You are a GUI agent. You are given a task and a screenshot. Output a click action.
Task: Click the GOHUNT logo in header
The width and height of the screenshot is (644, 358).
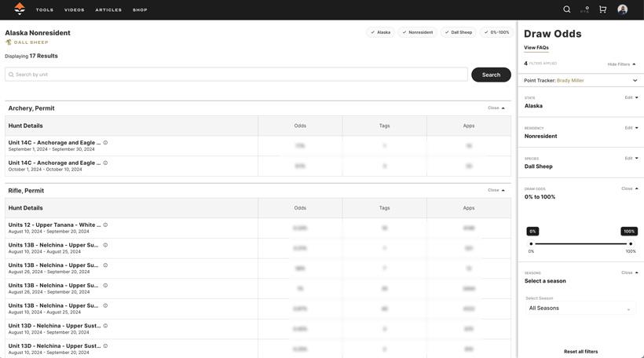click(x=20, y=9)
